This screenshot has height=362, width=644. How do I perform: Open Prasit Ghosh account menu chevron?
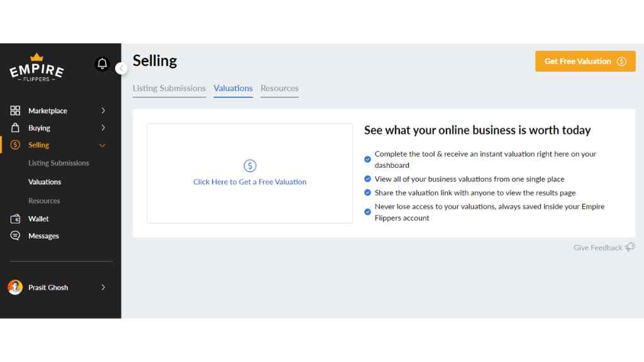(103, 287)
